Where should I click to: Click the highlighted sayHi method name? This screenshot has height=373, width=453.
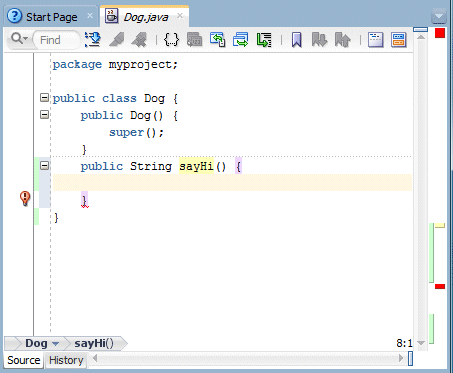(x=196, y=166)
